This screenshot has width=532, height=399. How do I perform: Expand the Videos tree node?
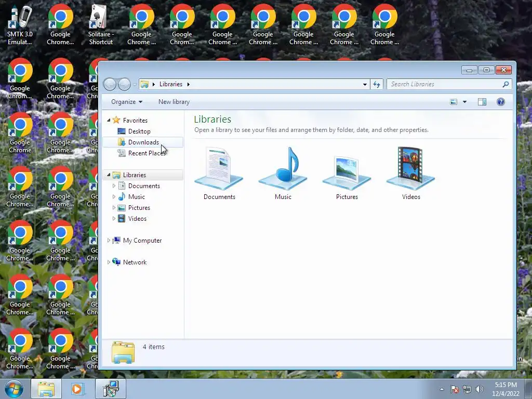click(114, 219)
